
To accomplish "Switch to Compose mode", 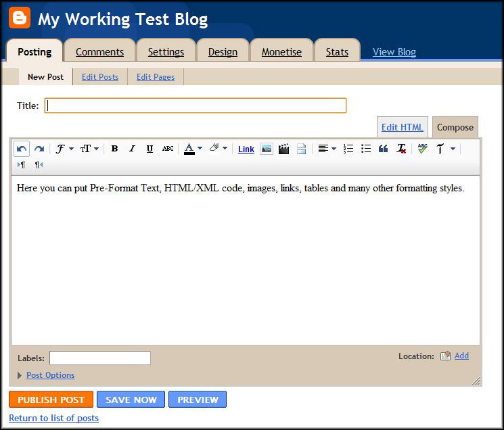I will pyautogui.click(x=455, y=127).
